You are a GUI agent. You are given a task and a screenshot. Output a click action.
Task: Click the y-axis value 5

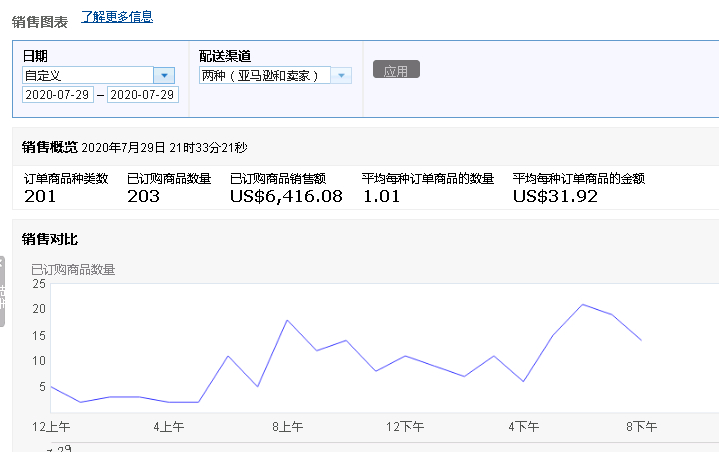click(42, 386)
